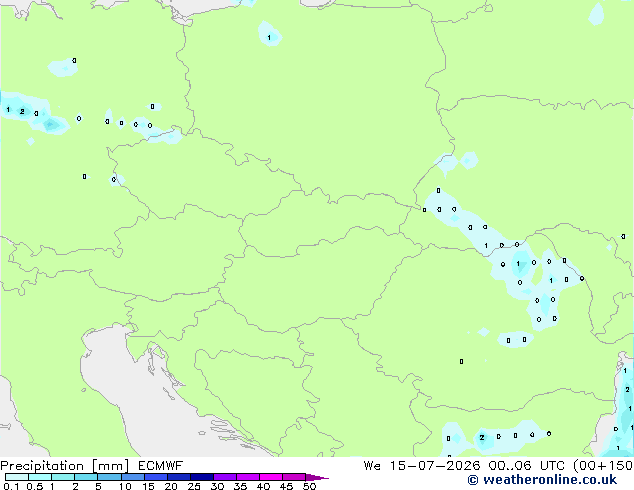Viewport: 634px width, 490px height.
Task: Click the 'We 15-07-2026' forecast date text
Action: click(422, 466)
